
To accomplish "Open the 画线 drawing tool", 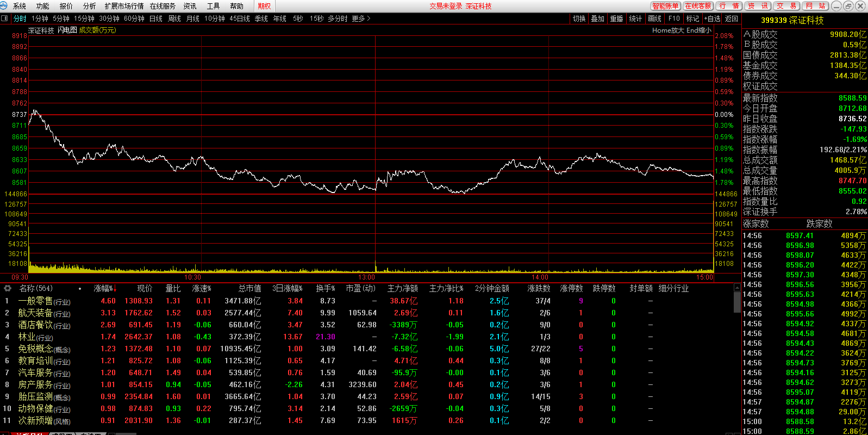I will 654,18.
